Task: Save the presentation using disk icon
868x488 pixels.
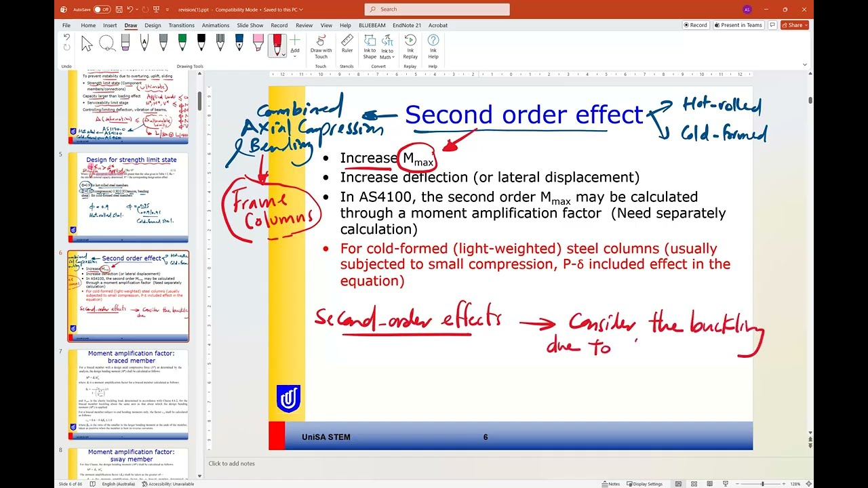Action: point(119,9)
